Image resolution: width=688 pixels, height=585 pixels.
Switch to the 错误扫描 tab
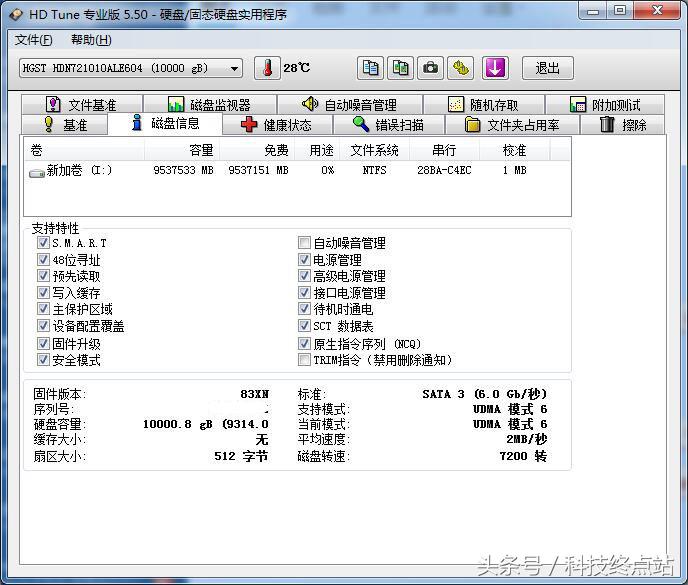click(x=389, y=125)
